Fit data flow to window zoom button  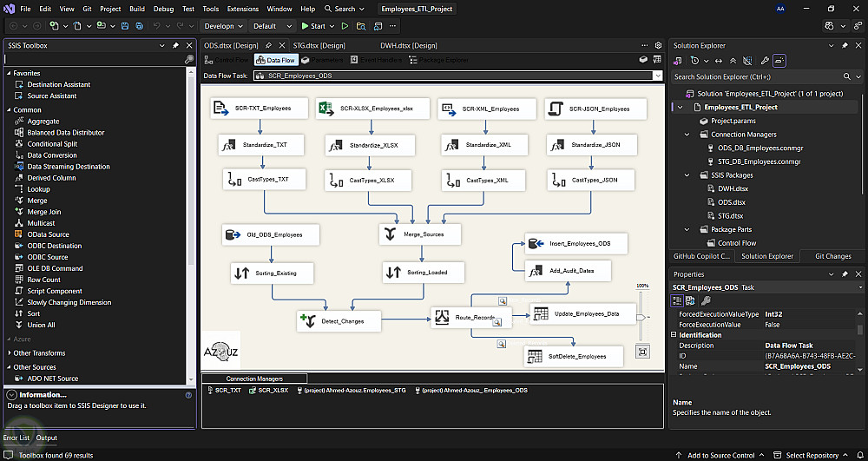pyautogui.click(x=642, y=352)
